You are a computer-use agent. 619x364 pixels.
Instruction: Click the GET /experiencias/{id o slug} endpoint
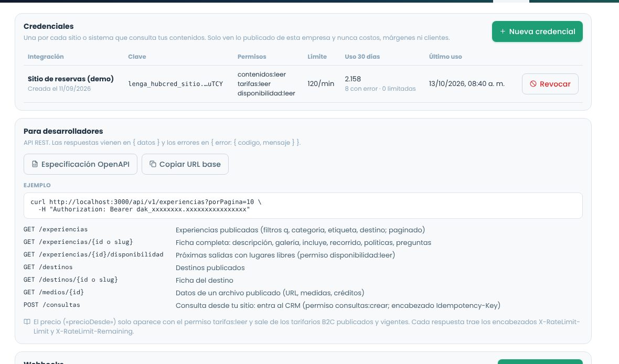[78, 242]
